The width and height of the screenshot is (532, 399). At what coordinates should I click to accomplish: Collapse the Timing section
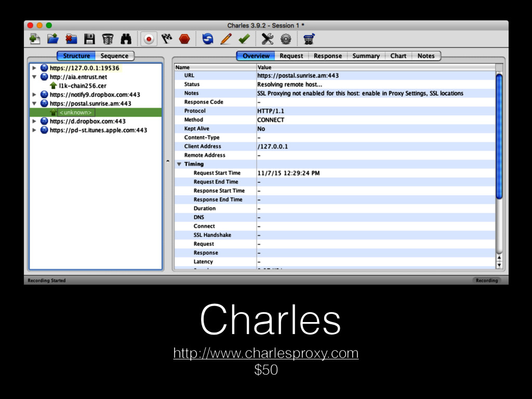(179, 164)
